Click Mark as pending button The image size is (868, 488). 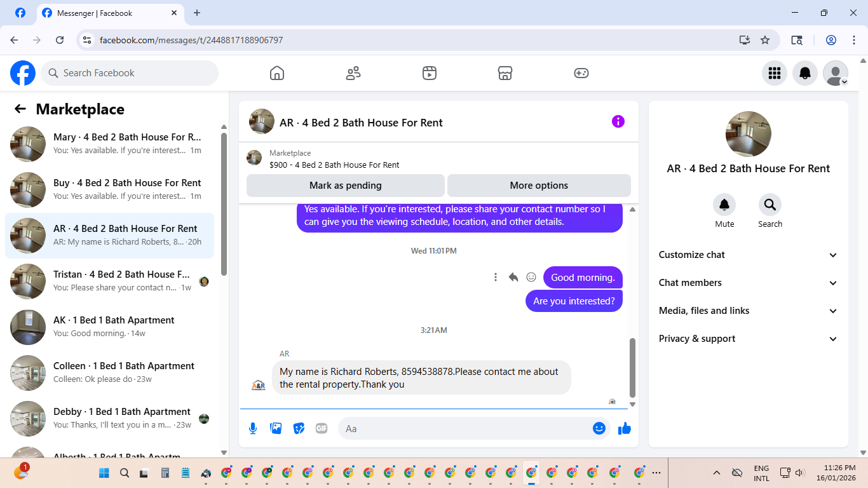click(x=346, y=186)
